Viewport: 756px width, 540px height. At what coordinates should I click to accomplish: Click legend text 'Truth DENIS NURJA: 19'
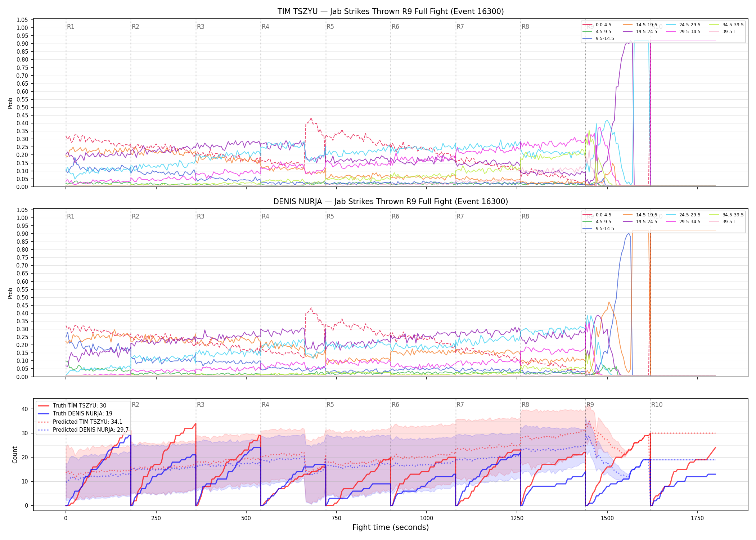pos(82,414)
